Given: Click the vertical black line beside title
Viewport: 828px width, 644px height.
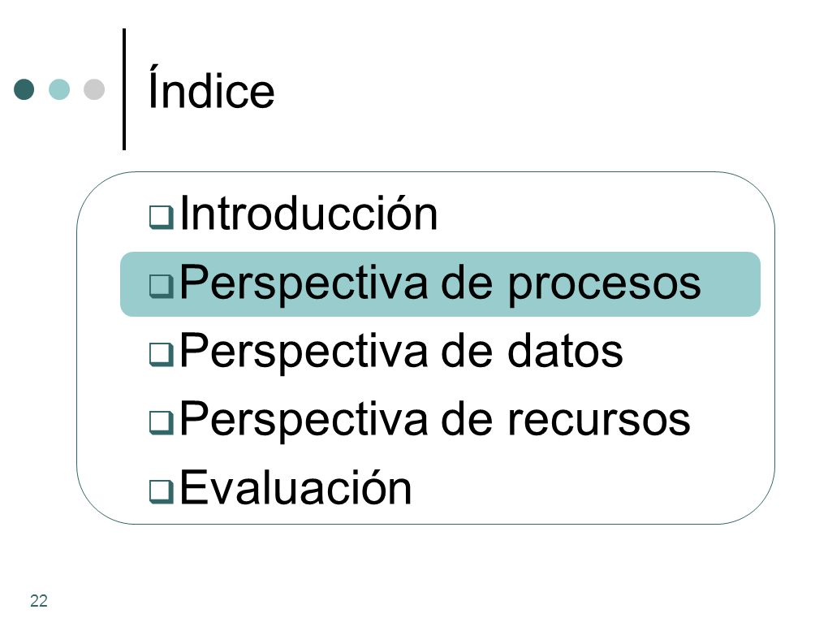Looking at the screenshot, I should click(x=124, y=89).
